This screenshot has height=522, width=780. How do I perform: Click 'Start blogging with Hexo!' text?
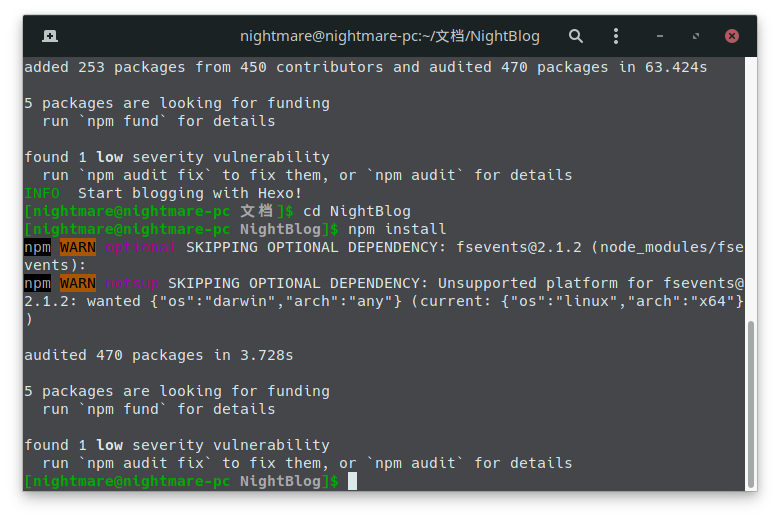[x=190, y=193]
